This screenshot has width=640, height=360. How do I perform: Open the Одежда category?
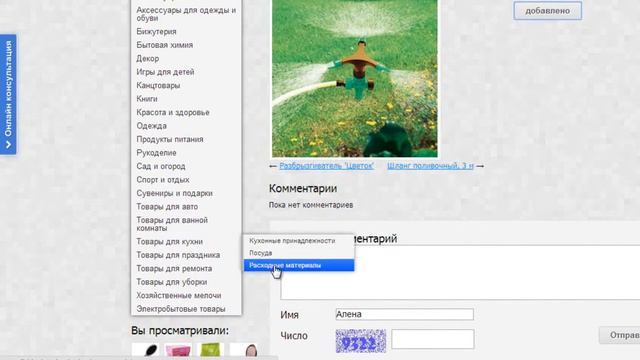click(x=151, y=126)
